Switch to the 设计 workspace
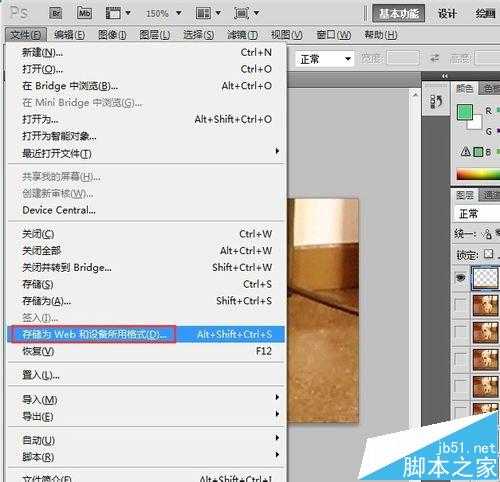Screen dimensions: 500x482 447,14
